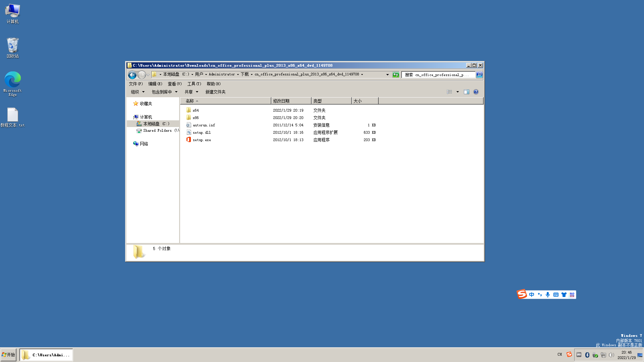Select the autorun.inf file icon

point(189,125)
